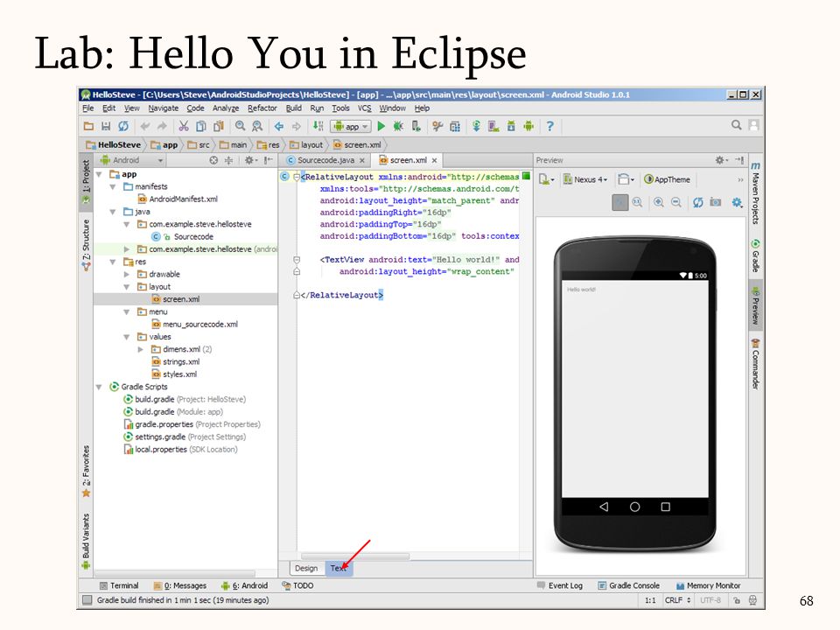Open the Refactor menu
The image size is (840, 630).
click(262, 108)
